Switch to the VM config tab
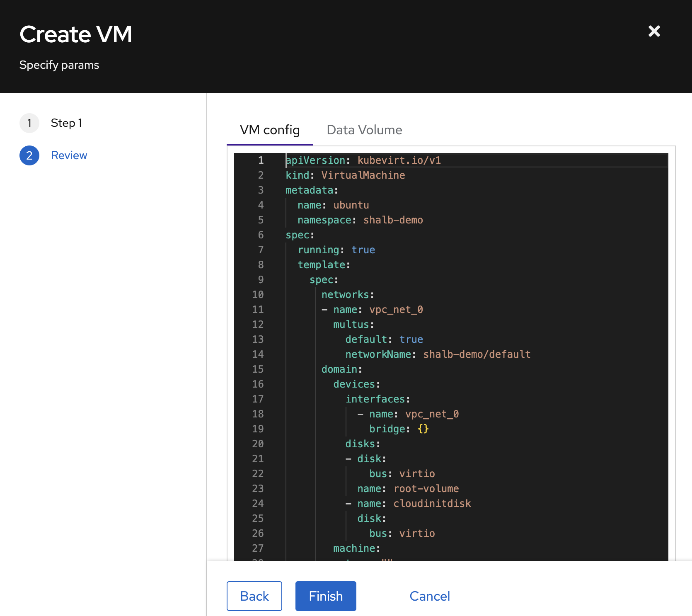Viewport: 692px width, 616px height. coord(270,130)
